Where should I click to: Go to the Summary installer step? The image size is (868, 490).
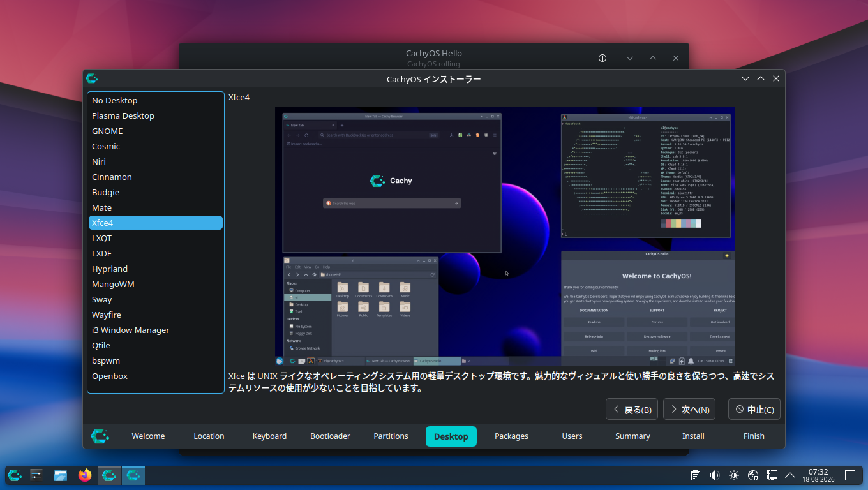[x=632, y=436]
